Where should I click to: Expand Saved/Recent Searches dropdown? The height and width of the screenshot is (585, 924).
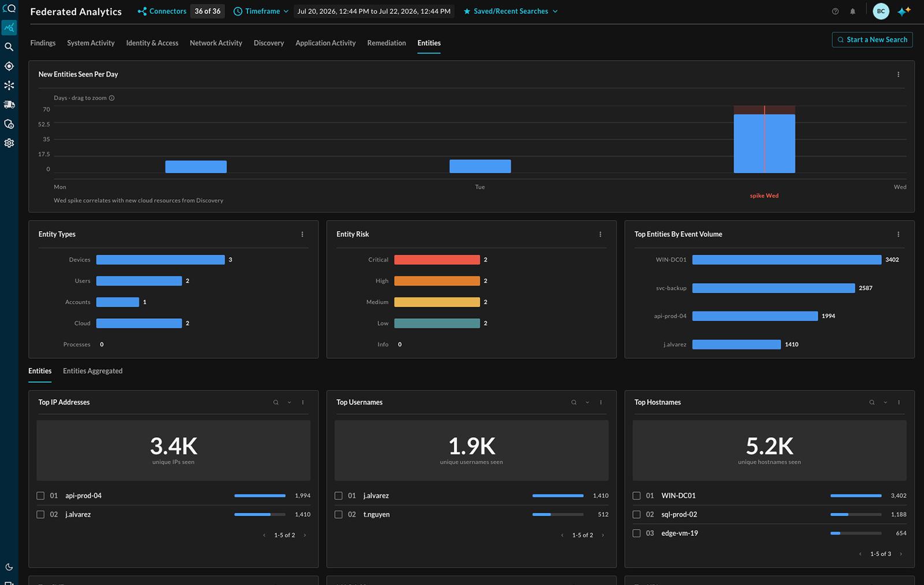pyautogui.click(x=511, y=11)
